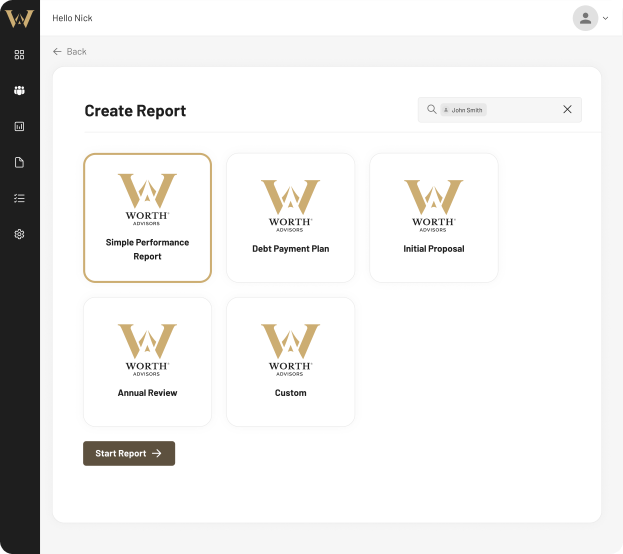Click the John Smith client chip
This screenshot has height=554, width=623.
(x=464, y=110)
